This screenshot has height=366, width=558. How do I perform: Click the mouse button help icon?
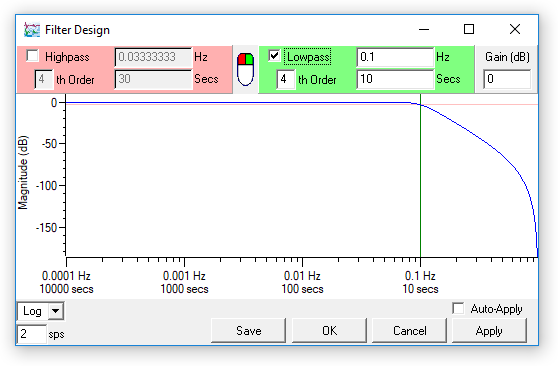click(x=245, y=69)
